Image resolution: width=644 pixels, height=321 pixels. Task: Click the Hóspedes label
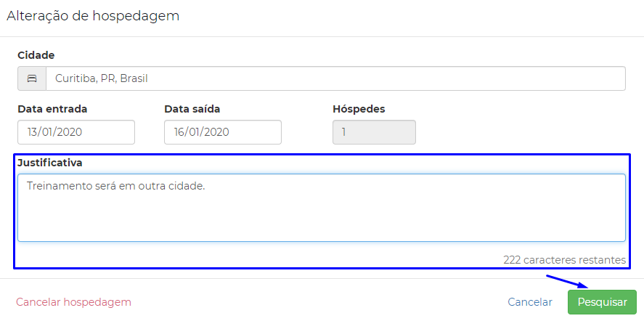359,109
